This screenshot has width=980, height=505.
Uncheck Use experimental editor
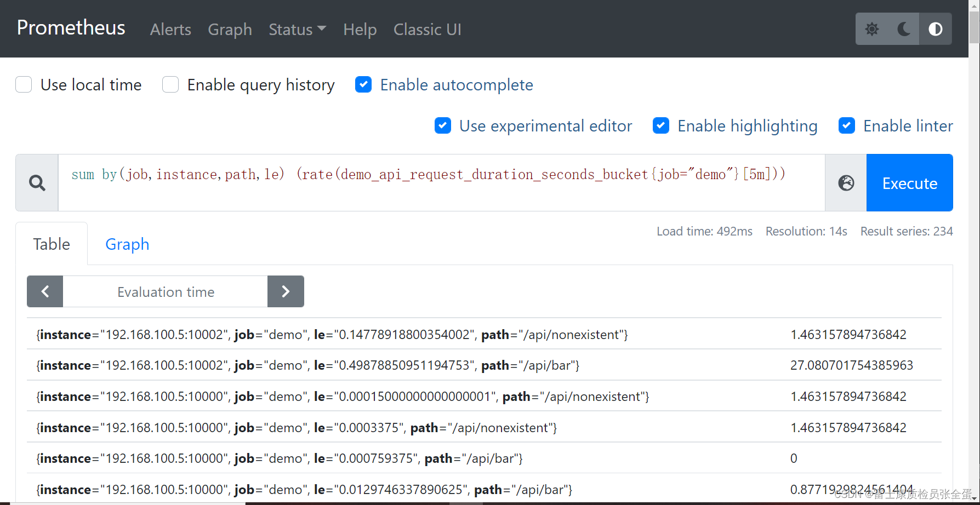tap(443, 126)
